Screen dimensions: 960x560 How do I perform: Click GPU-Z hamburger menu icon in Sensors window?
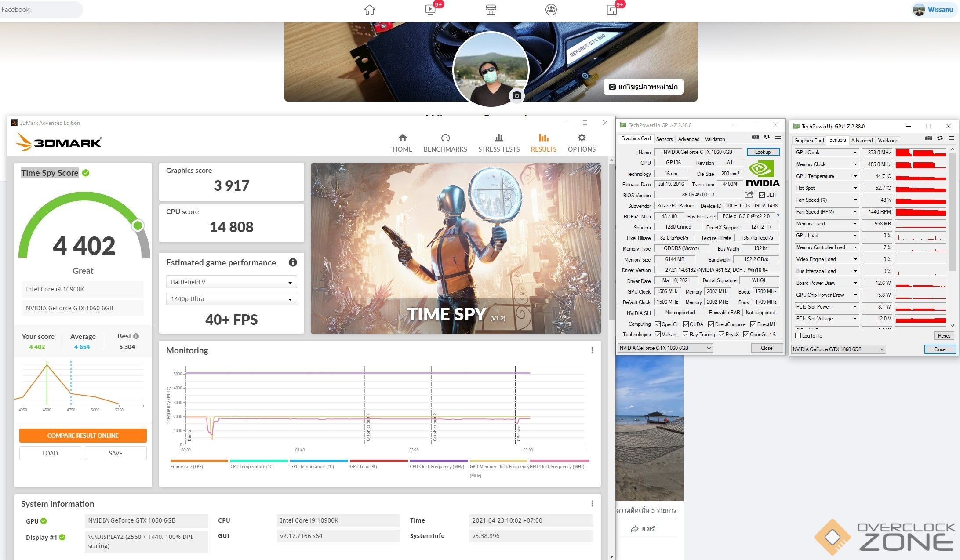(x=951, y=138)
